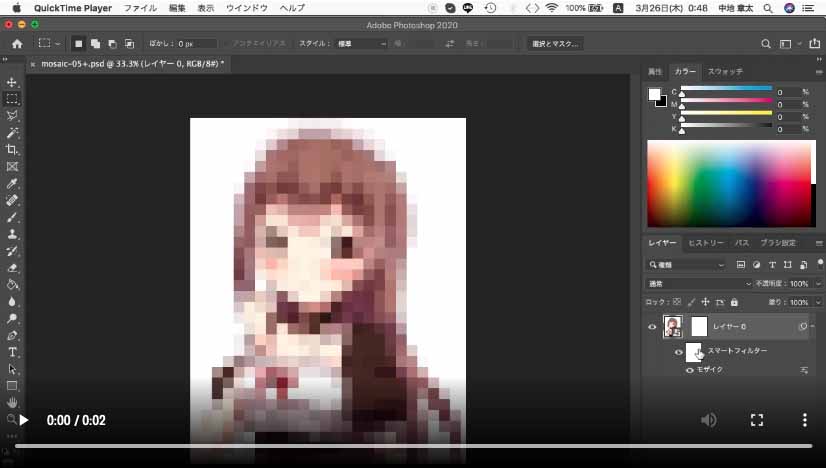
Task: Select the Hand tool
Action: click(12, 403)
